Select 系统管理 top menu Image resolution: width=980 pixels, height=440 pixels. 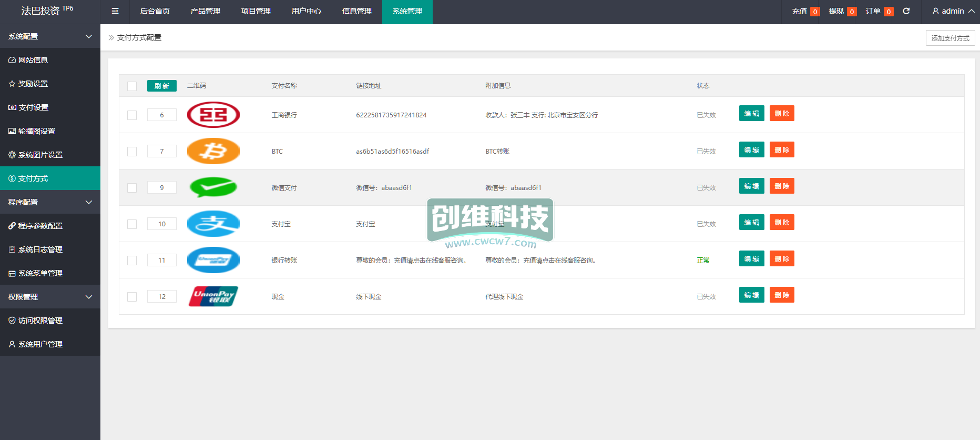[407, 12]
